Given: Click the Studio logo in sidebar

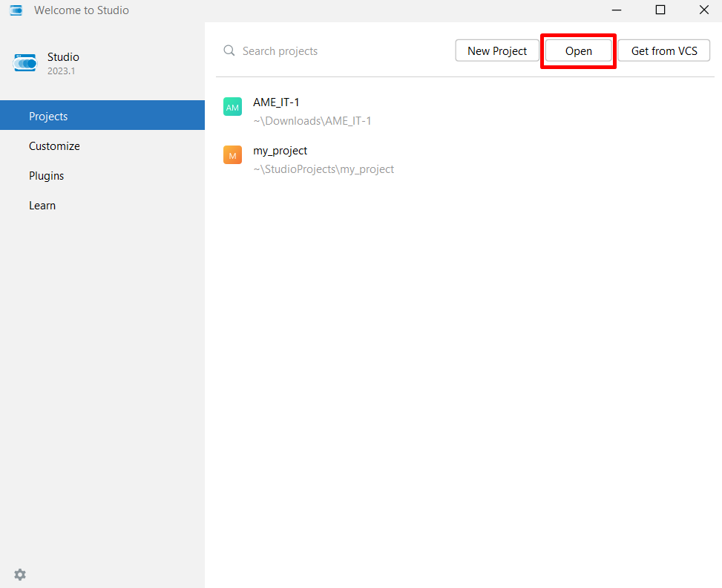Looking at the screenshot, I should pyautogui.click(x=24, y=64).
